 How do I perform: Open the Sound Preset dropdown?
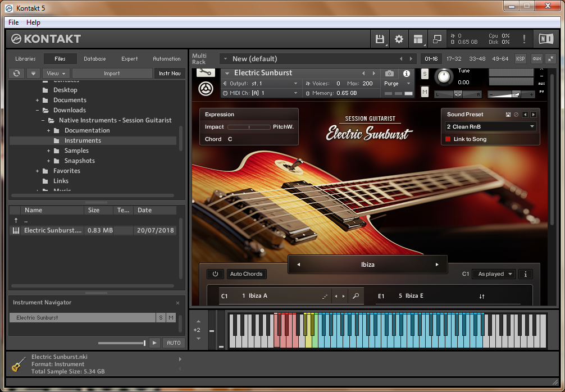pyautogui.click(x=490, y=127)
